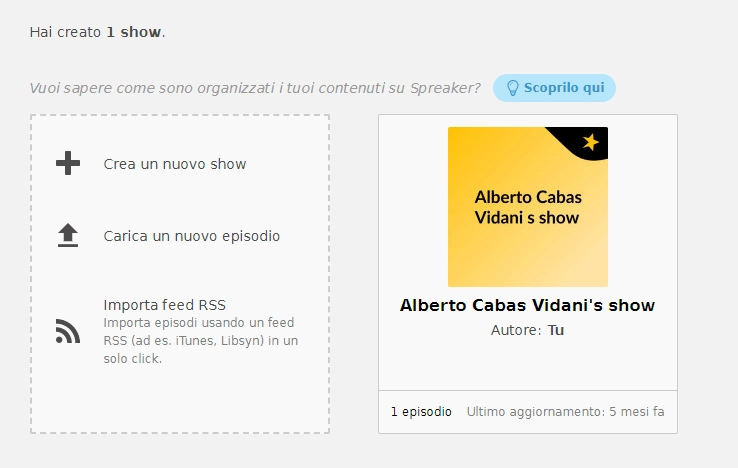Viewport: 738px width, 468px height.
Task: Click the RSS feed icon
Action: click(67, 332)
